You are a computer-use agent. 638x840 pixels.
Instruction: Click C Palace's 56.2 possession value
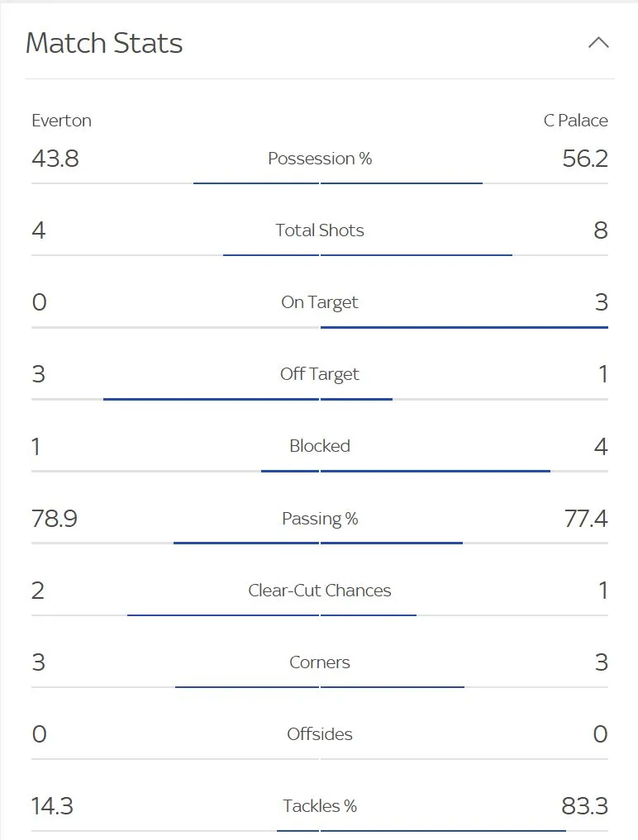point(585,159)
